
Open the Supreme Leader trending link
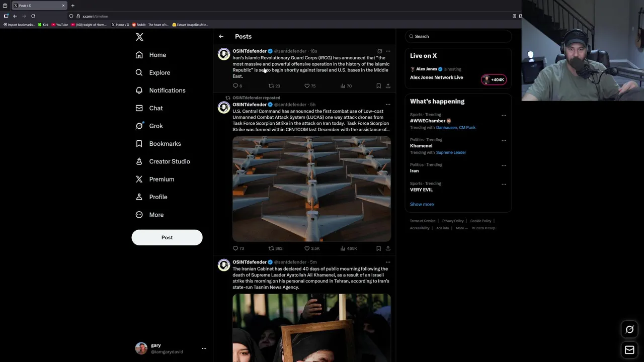[451, 152]
